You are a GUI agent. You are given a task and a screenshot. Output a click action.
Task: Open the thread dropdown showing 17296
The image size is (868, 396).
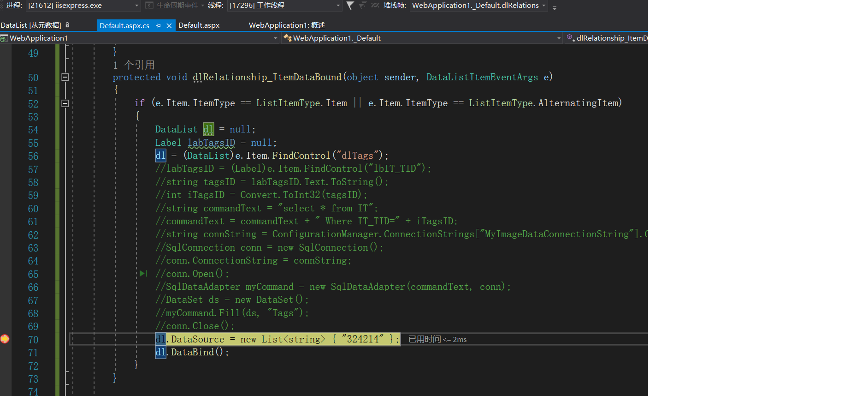[284, 6]
